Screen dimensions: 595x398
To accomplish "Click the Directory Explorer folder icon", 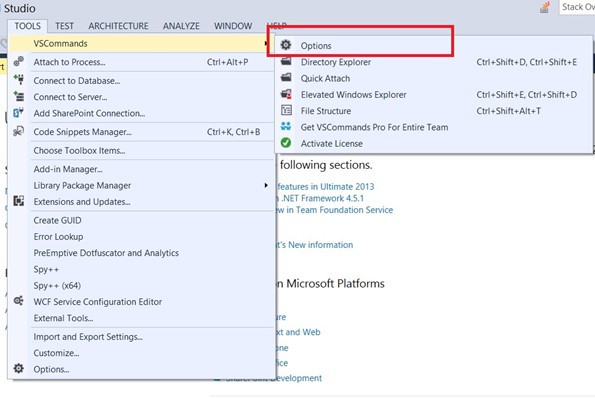I will click(x=286, y=61).
